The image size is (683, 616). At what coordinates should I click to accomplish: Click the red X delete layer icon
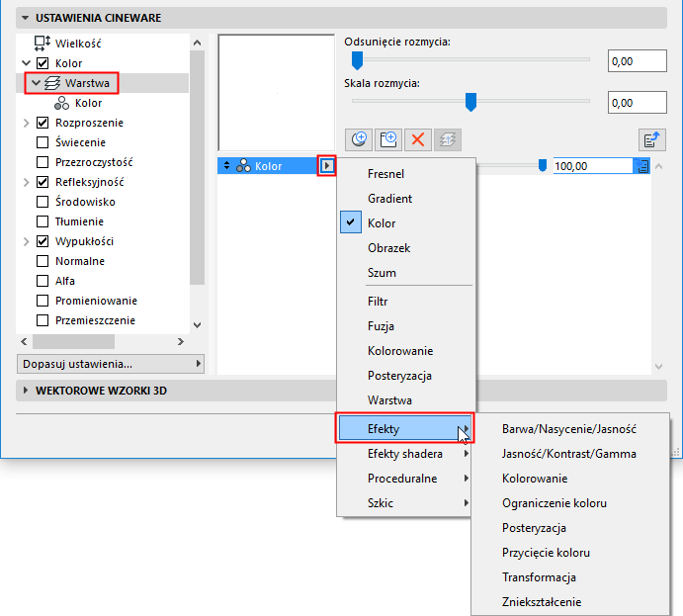pyautogui.click(x=418, y=139)
